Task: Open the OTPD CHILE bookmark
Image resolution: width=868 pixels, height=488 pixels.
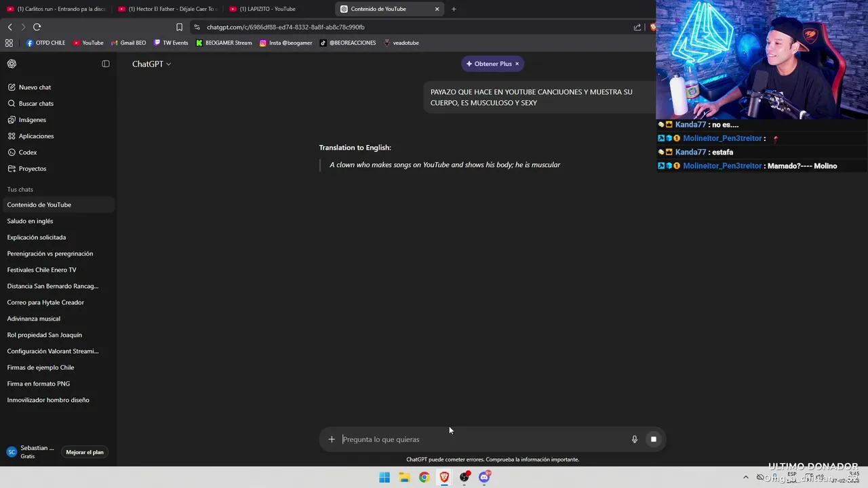Action: coord(45,43)
